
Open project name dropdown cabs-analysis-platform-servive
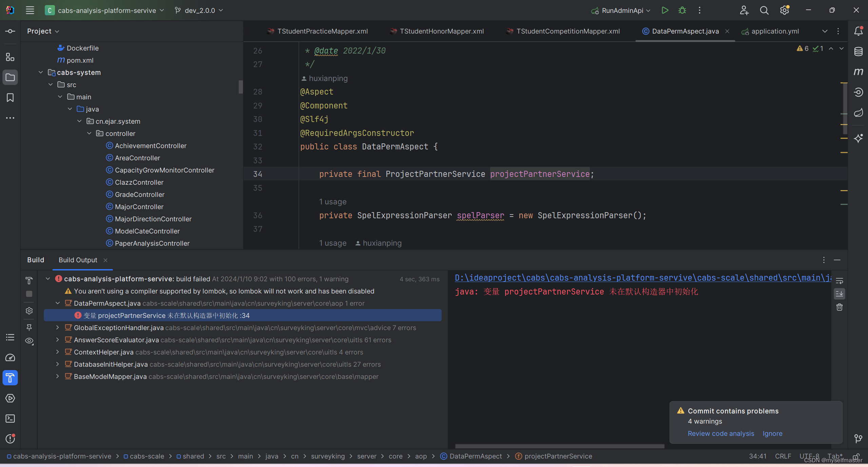pos(104,10)
